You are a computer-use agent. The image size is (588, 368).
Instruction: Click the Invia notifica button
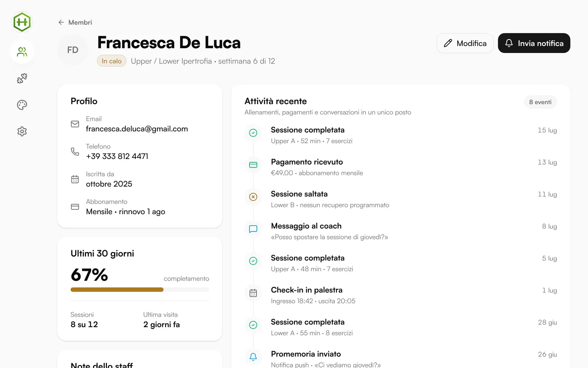(x=534, y=43)
